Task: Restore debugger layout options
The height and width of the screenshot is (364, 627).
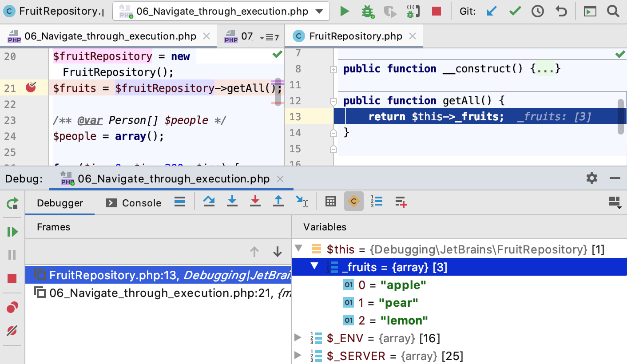Action: (x=615, y=202)
